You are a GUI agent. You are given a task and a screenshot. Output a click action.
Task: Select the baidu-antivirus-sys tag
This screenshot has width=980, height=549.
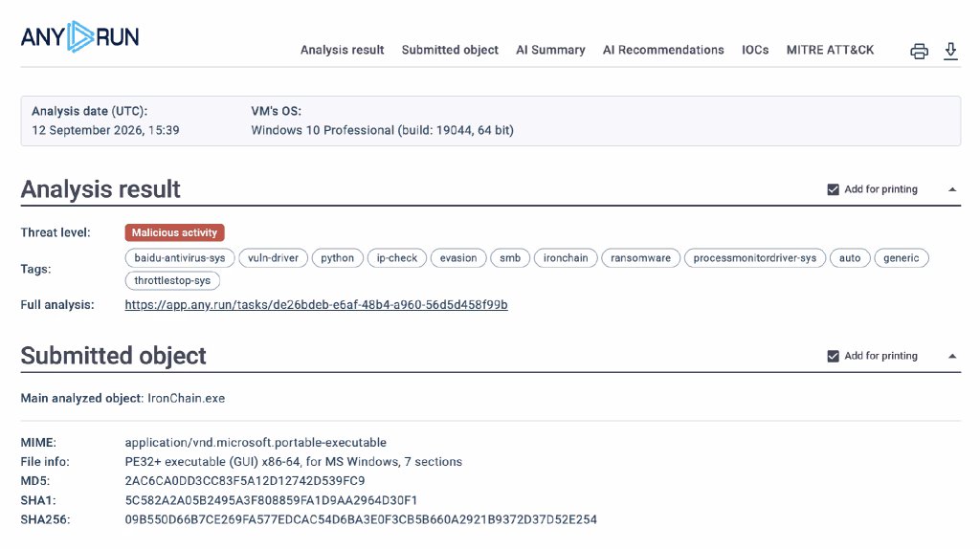(180, 258)
